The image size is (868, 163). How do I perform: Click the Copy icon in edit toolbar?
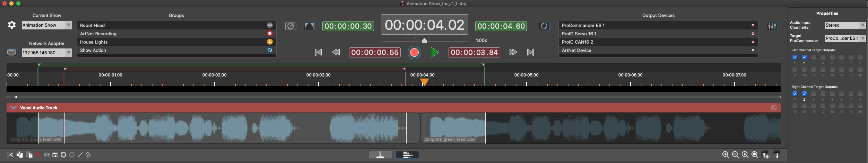20,155
